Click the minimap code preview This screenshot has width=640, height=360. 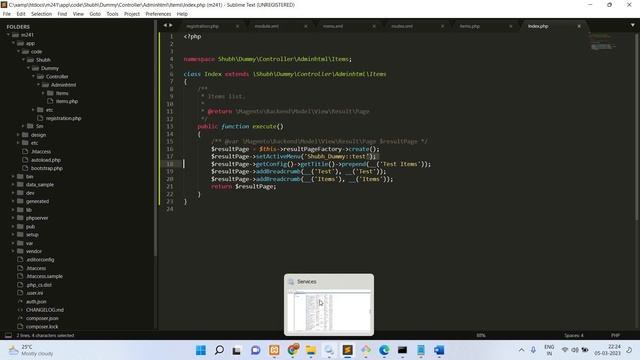603,42
